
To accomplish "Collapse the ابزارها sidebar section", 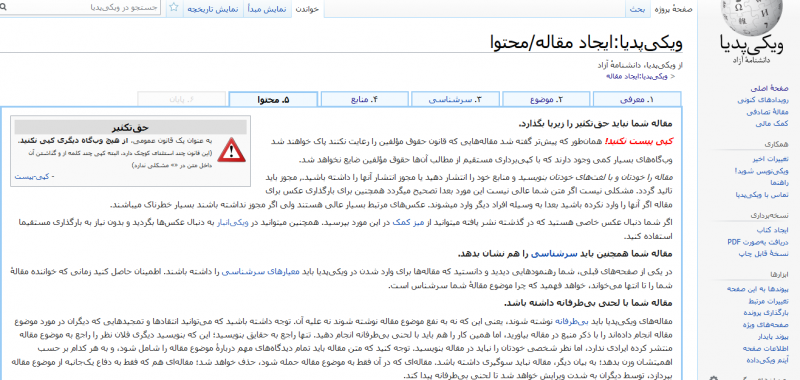I will 779,275.
